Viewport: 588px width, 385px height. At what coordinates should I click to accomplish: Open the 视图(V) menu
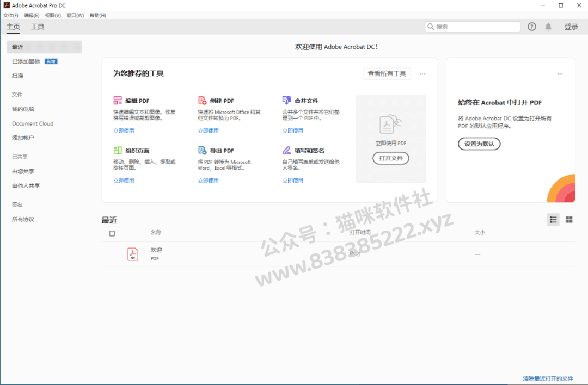[53, 15]
